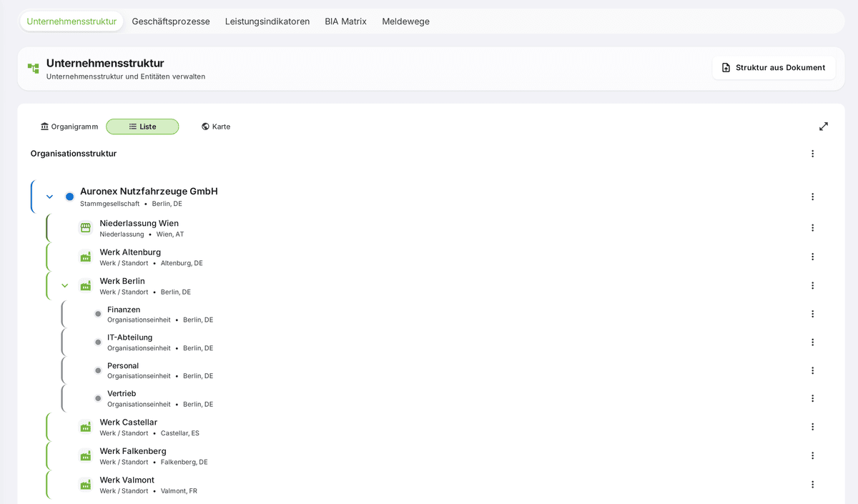This screenshot has height=504, width=858.
Task: Click the Niederlassung Wien storefront icon
Action: pyautogui.click(x=86, y=228)
